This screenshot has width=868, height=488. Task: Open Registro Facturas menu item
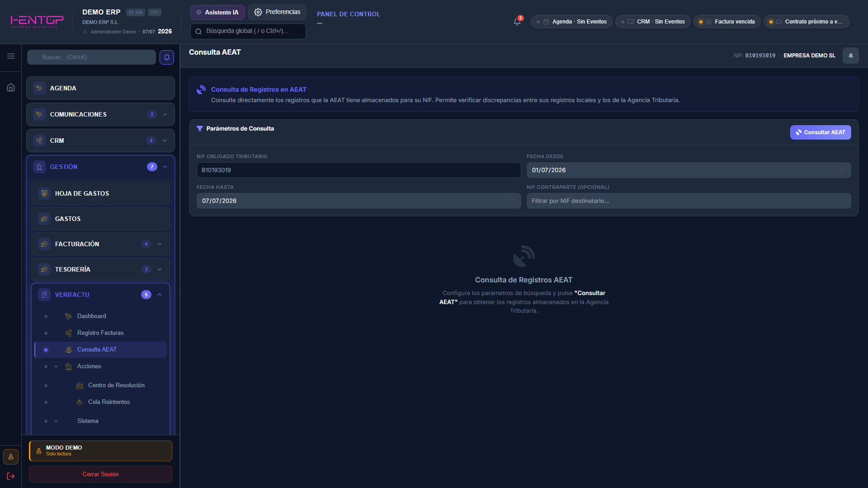pyautogui.click(x=100, y=333)
